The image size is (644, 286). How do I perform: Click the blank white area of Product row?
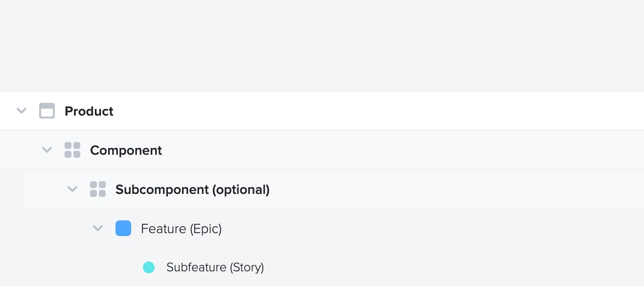(382, 111)
